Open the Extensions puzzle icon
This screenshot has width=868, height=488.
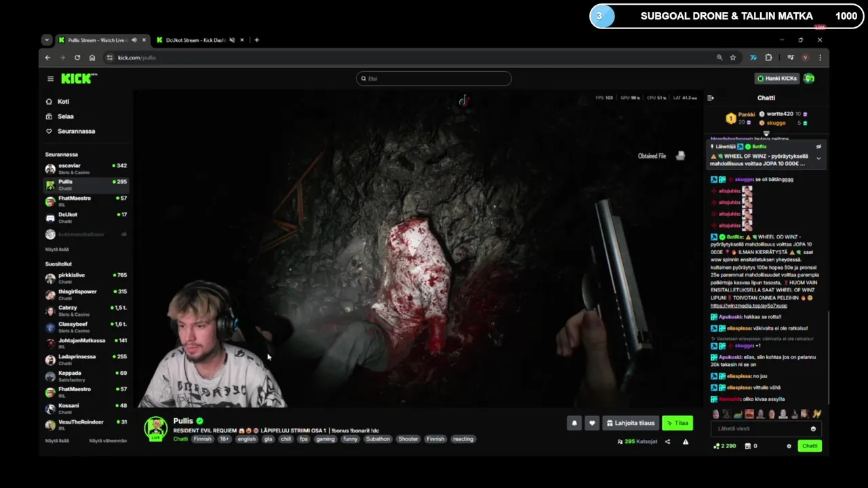point(768,58)
